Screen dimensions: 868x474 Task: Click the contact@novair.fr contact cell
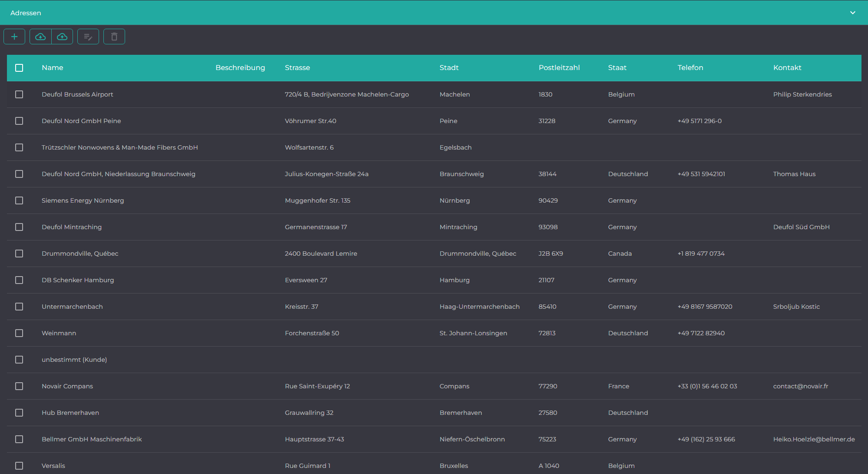[x=801, y=386]
